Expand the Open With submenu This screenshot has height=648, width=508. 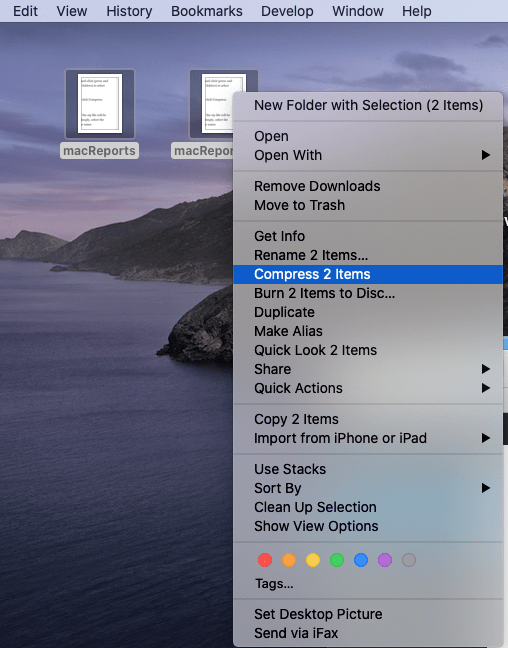coord(368,155)
